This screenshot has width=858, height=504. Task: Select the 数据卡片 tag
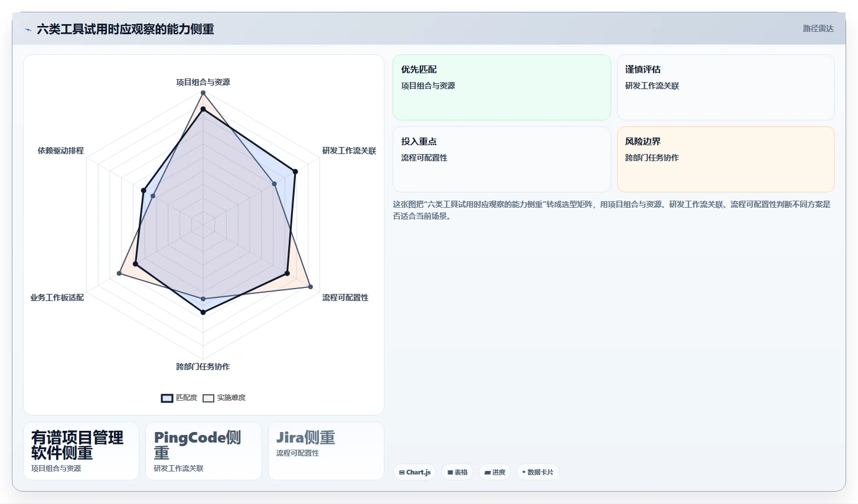pos(537,472)
